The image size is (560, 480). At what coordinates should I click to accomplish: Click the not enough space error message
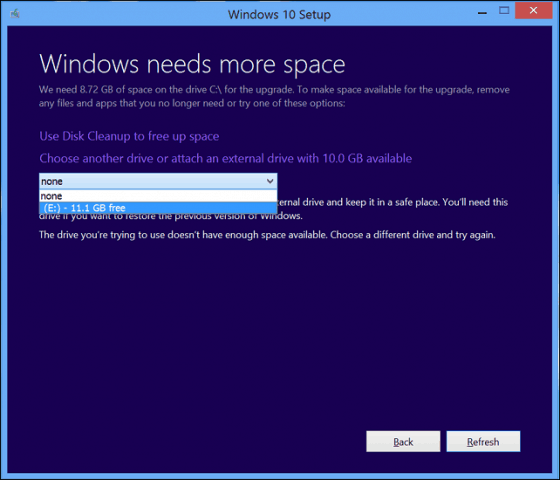point(267,235)
